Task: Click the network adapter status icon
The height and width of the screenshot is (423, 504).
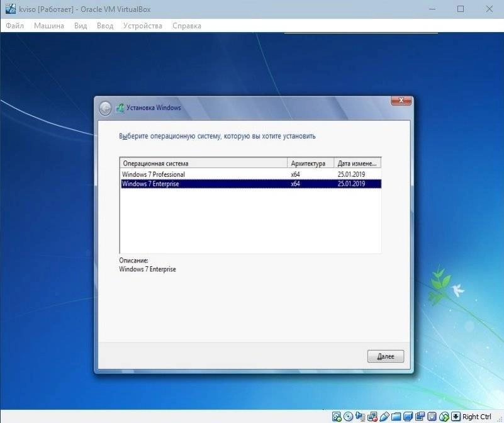Action: pos(372,417)
